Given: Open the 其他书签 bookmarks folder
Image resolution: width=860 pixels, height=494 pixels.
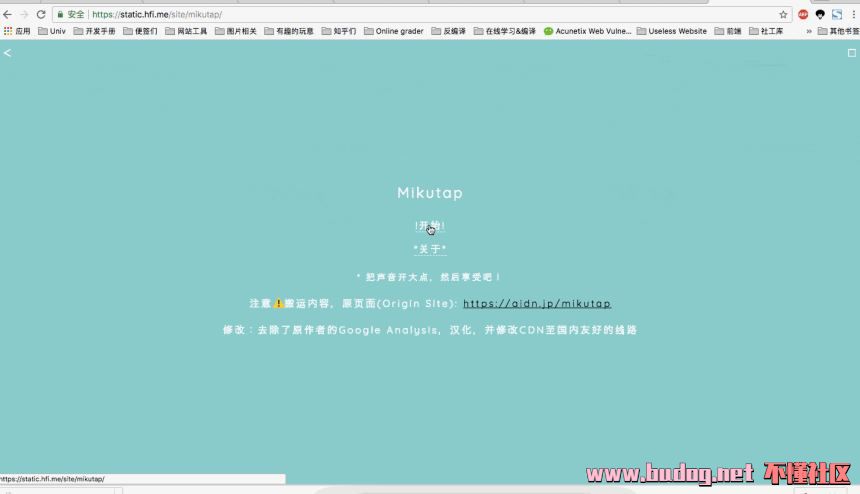Looking at the screenshot, I should coord(839,31).
